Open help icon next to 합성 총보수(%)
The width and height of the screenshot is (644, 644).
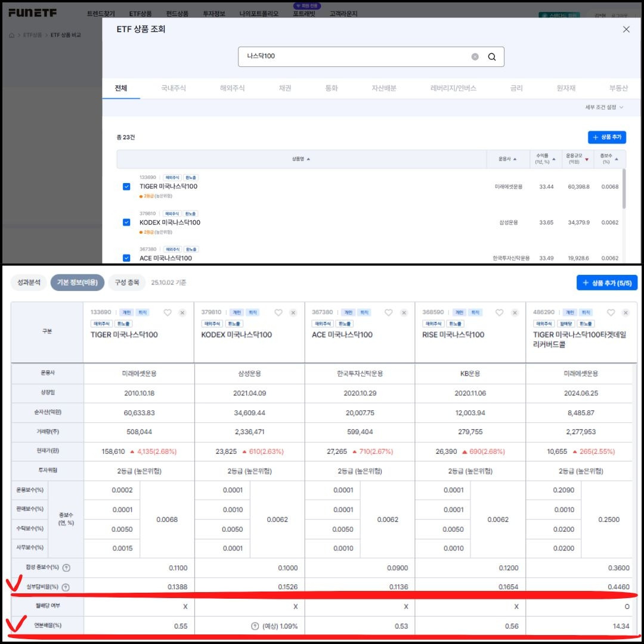pos(66,568)
